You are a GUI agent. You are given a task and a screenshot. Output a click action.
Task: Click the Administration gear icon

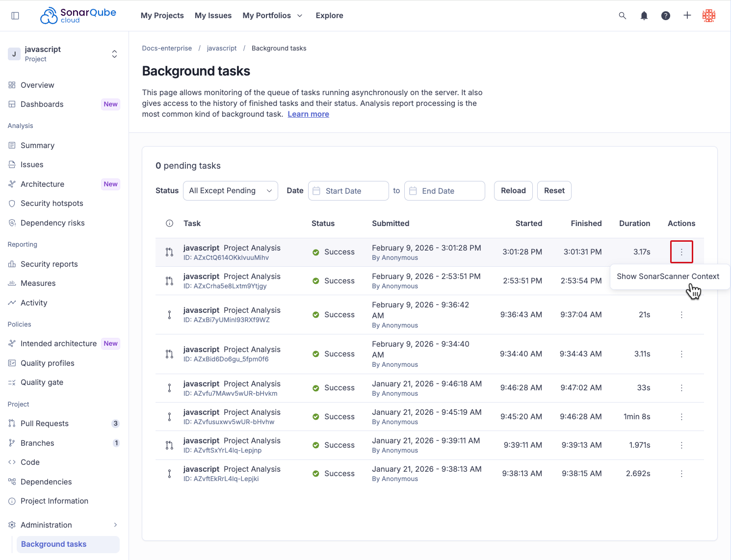coord(12,525)
